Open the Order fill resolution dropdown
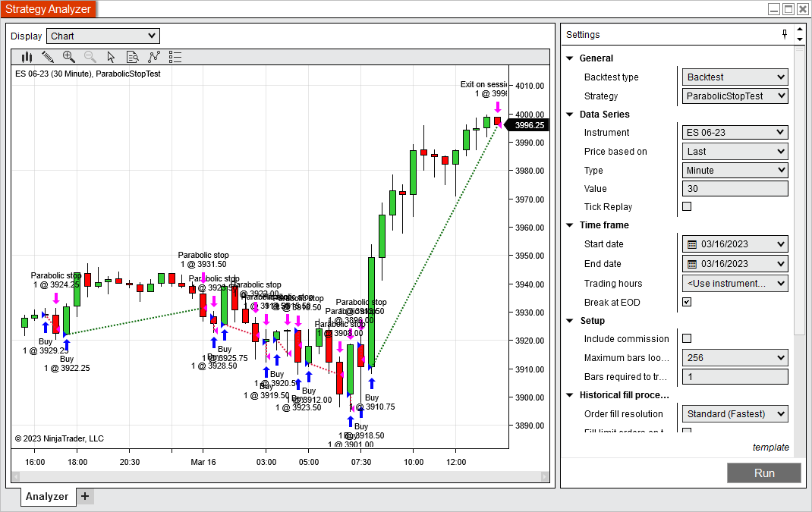Viewport: 812px width, 512px height. (x=735, y=413)
